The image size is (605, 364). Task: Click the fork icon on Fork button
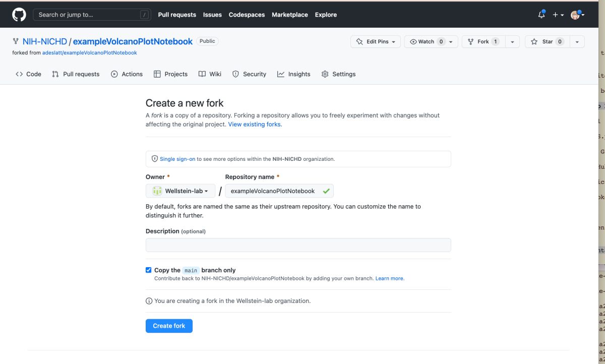471,42
